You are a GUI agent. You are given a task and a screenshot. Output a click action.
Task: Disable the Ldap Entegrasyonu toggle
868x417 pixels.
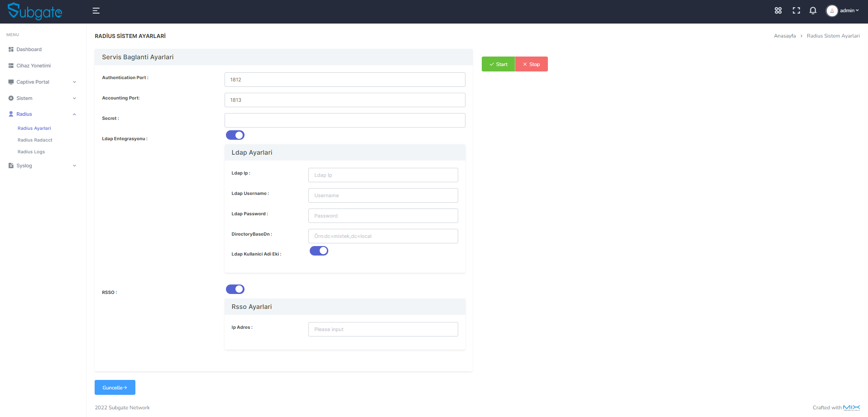click(x=235, y=135)
